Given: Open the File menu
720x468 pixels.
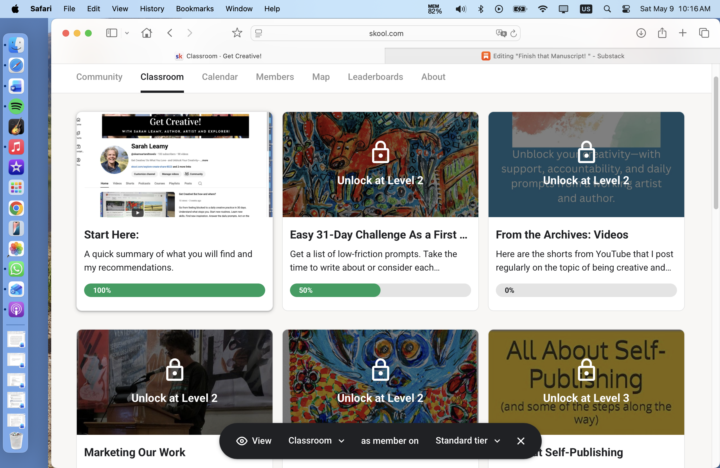Looking at the screenshot, I should pos(69,9).
